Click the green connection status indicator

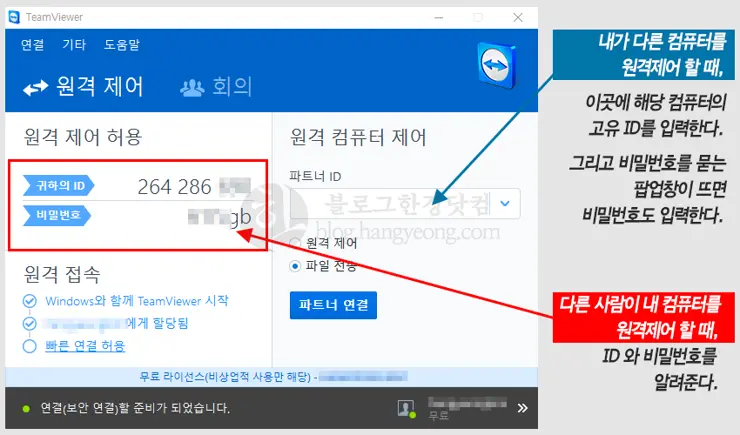click(x=26, y=409)
